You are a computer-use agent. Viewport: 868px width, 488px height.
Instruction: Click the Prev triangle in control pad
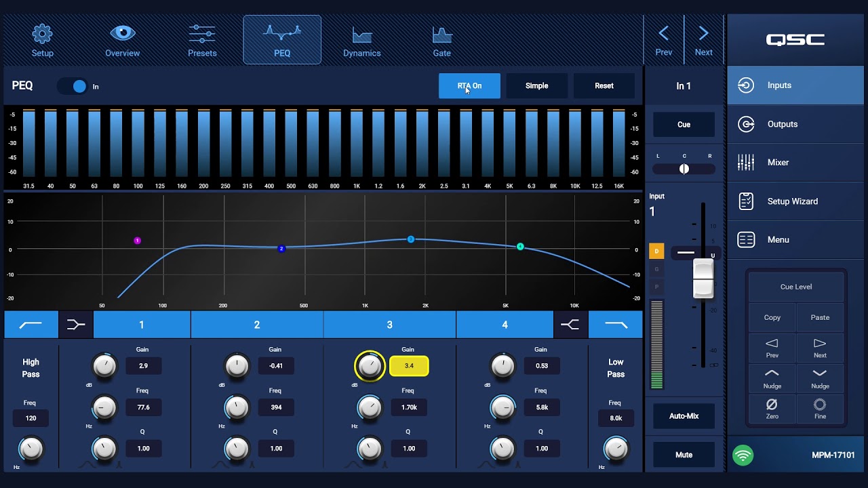click(772, 348)
